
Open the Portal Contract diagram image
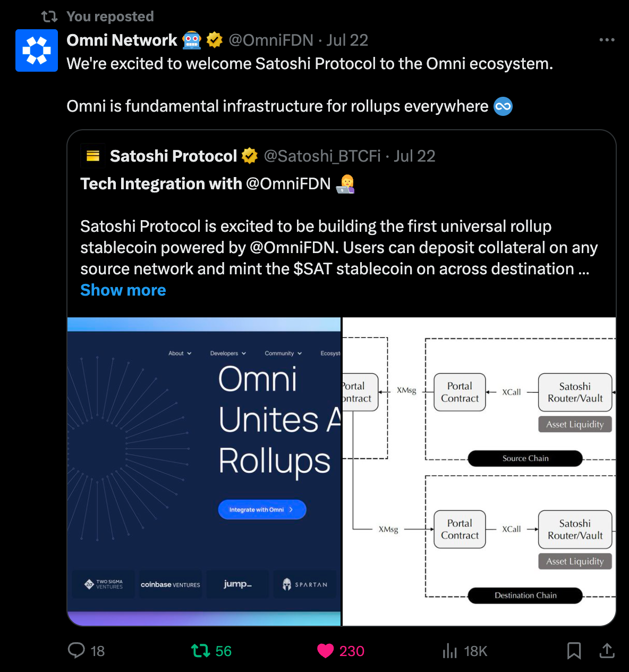click(x=479, y=472)
